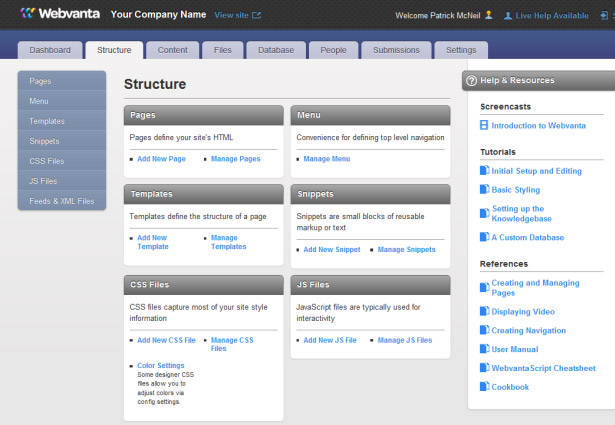
Task: Click the logout icon in the top bar
Action: (604, 15)
